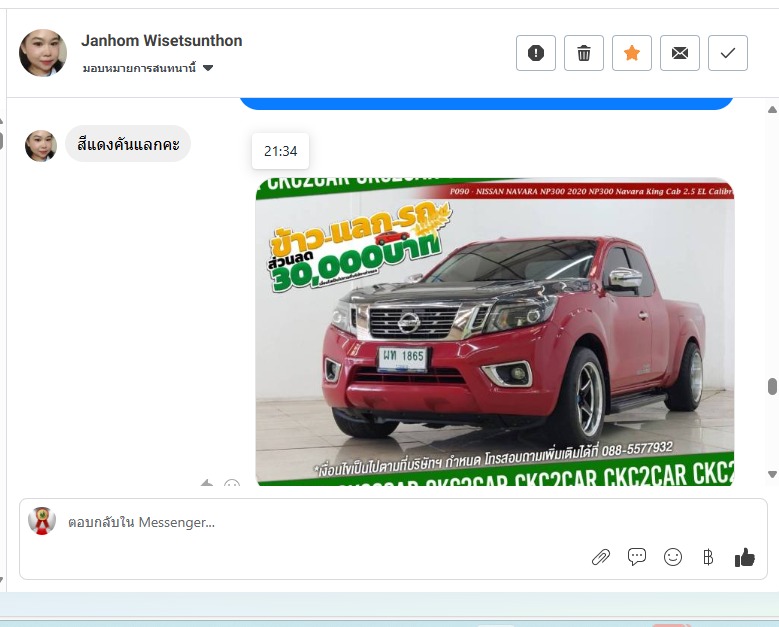
Task: Open saved replies speech bubble icon
Action: 636,557
